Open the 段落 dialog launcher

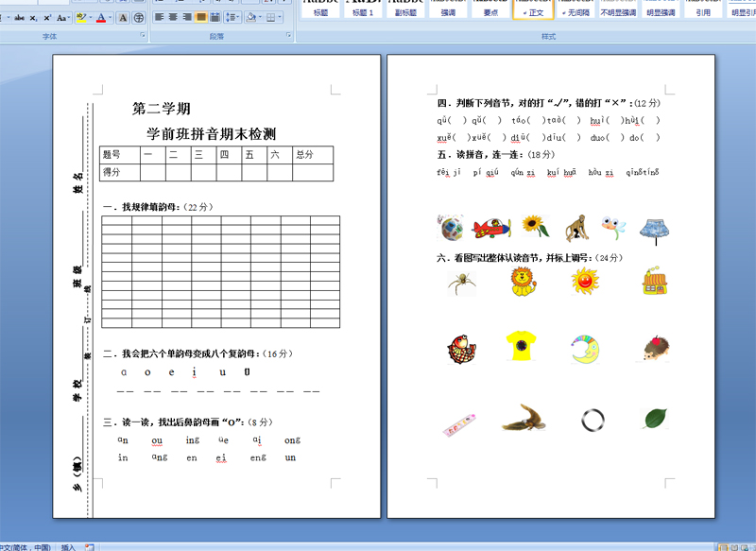(x=288, y=35)
